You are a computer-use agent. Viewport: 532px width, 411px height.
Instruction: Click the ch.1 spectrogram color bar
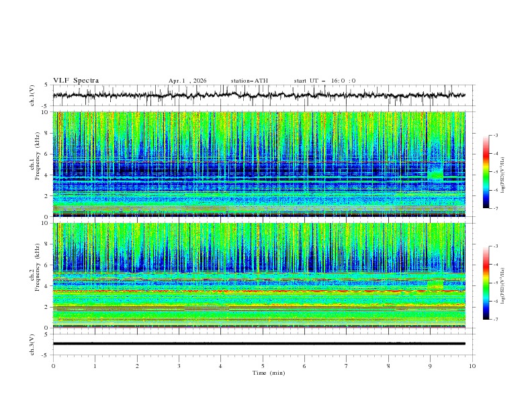486,172
